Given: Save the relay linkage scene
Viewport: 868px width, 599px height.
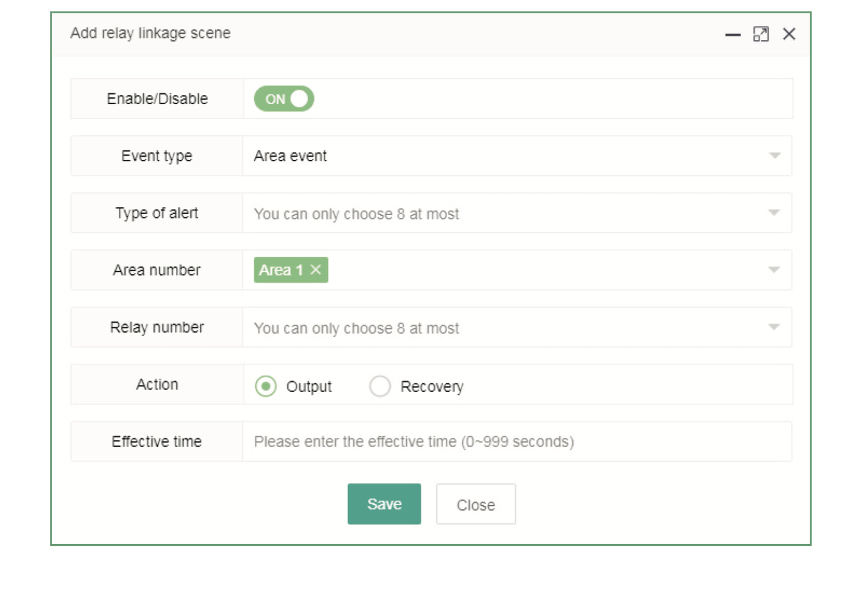Looking at the screenshot, I should click(x=384, y=504).
